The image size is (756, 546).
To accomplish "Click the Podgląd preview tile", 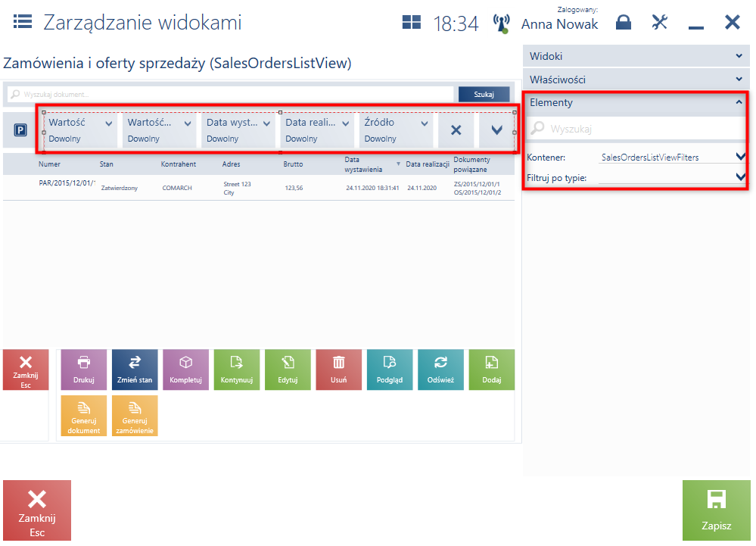I will tap(390, 370).
